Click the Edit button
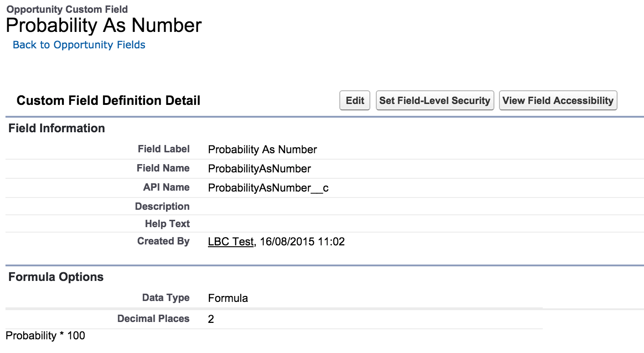The image size is (644, 353). (354, 100)
